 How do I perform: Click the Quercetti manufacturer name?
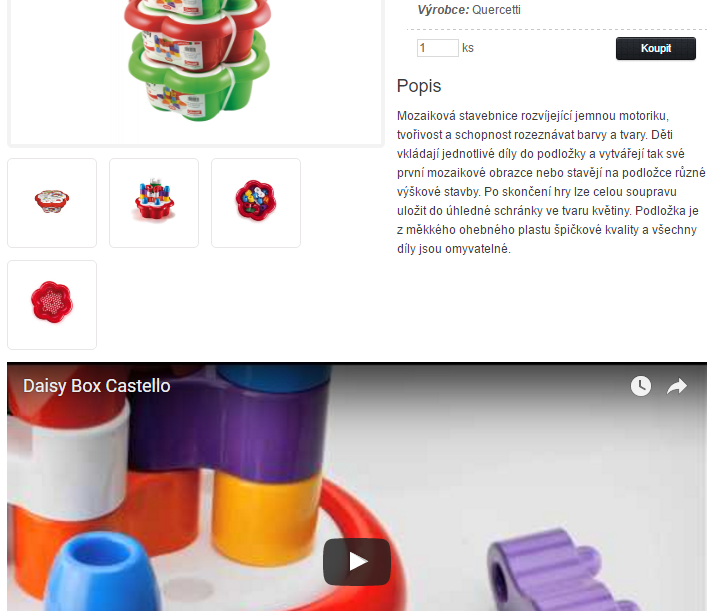click(496, 10)
